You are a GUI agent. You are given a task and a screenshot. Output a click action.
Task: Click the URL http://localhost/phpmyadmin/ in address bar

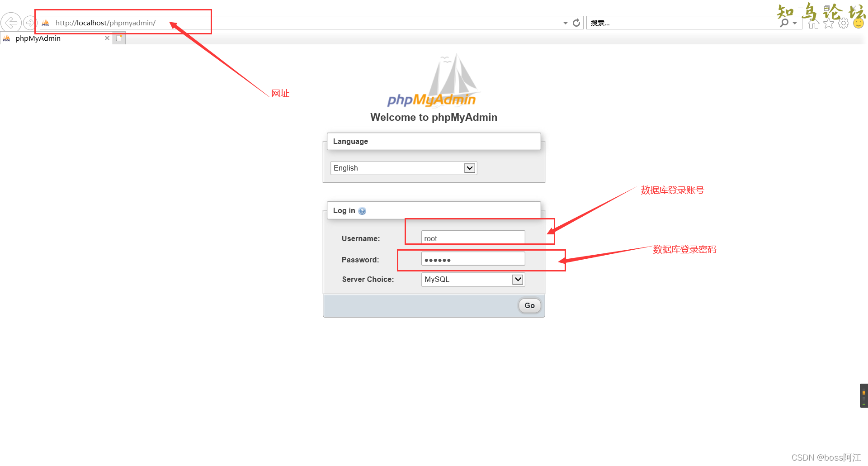coord(105,23)
